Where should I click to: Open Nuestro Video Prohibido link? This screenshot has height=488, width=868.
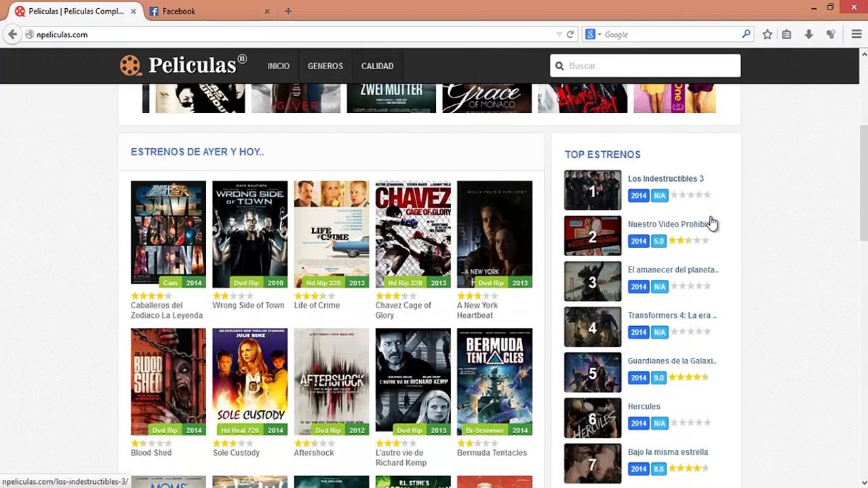click(x=669, y=224)
